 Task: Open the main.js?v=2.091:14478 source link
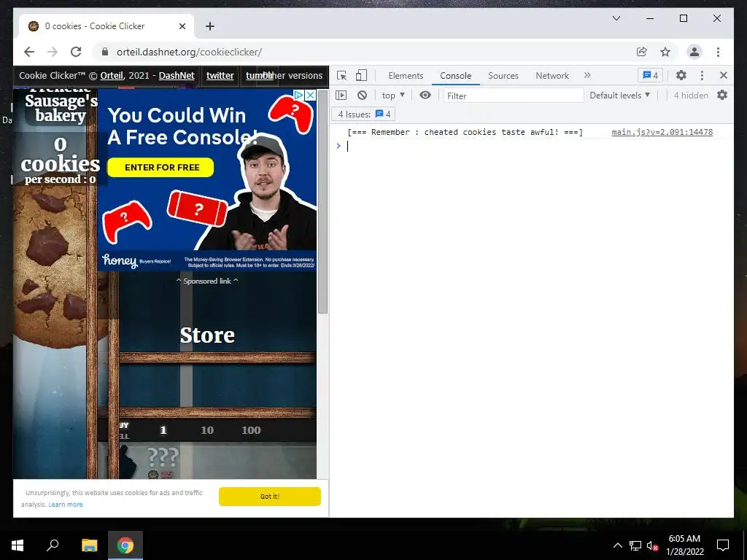tap(662, 132)
